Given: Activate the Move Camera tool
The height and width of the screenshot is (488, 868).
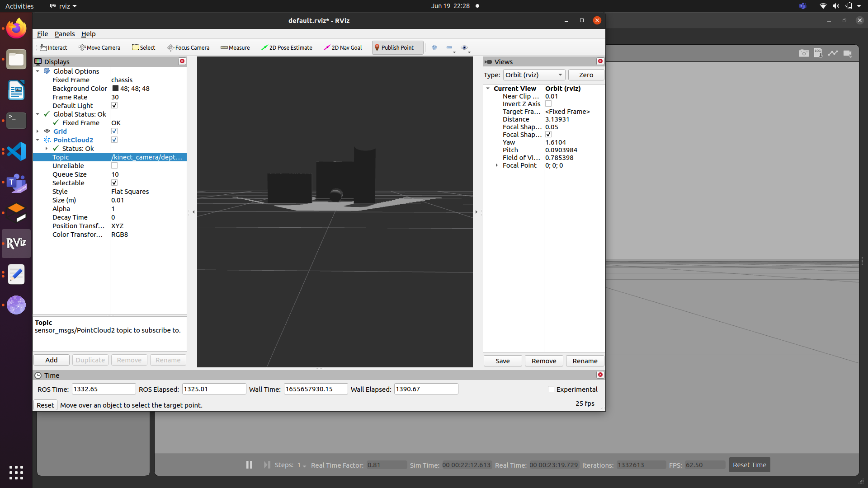Looking at the screenshot, I should coord(99,47).
